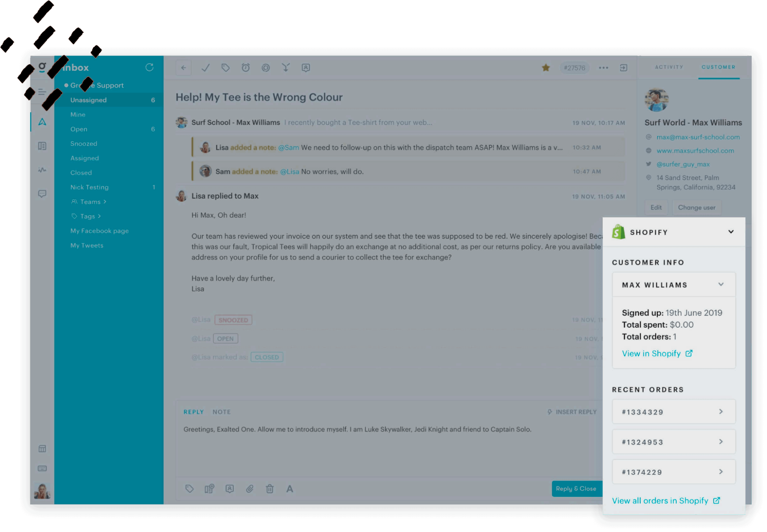Expand the Teams section
This screenshot has width=767, height=532.
(x=89, y=202)
